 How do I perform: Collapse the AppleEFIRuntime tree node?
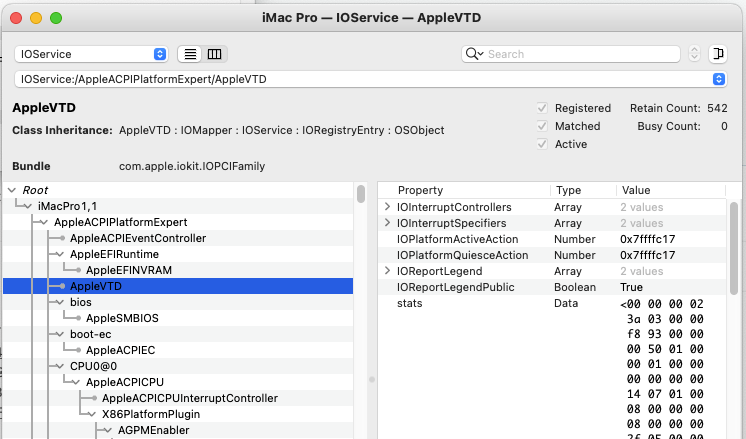[59, 254]
